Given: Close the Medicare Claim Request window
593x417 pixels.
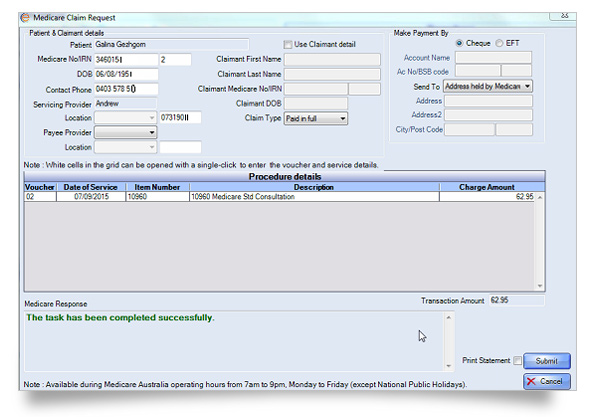Looking at the screenshot, I should (x=564, y=16).
